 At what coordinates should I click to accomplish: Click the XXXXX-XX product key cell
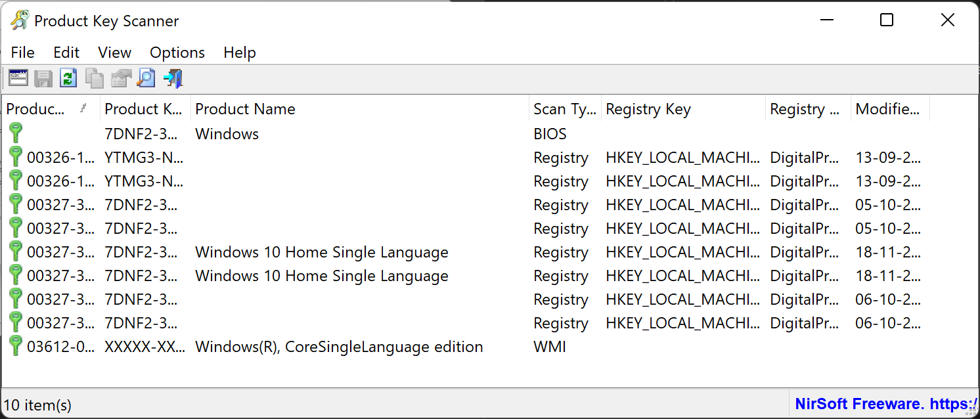145,347
